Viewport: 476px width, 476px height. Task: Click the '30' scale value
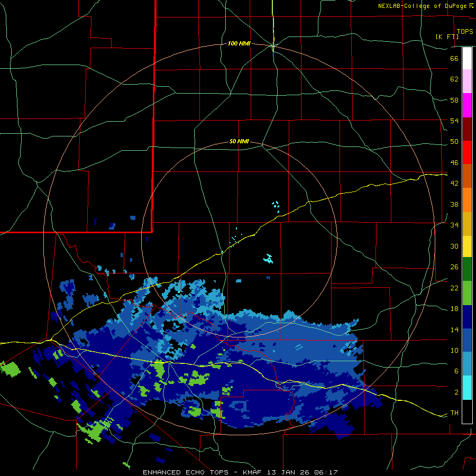coord(454,246)
